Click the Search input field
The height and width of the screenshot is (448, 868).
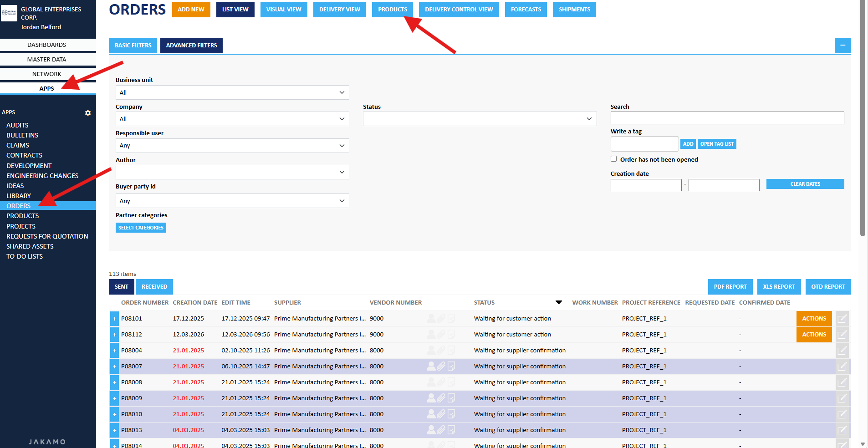[x=727, y=118]
